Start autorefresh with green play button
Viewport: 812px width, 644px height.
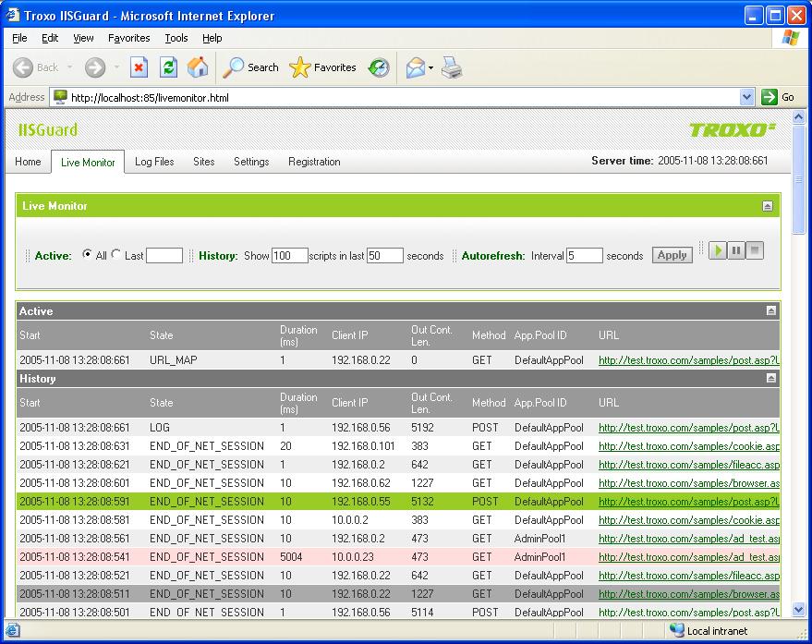click(x=718, y=250)
